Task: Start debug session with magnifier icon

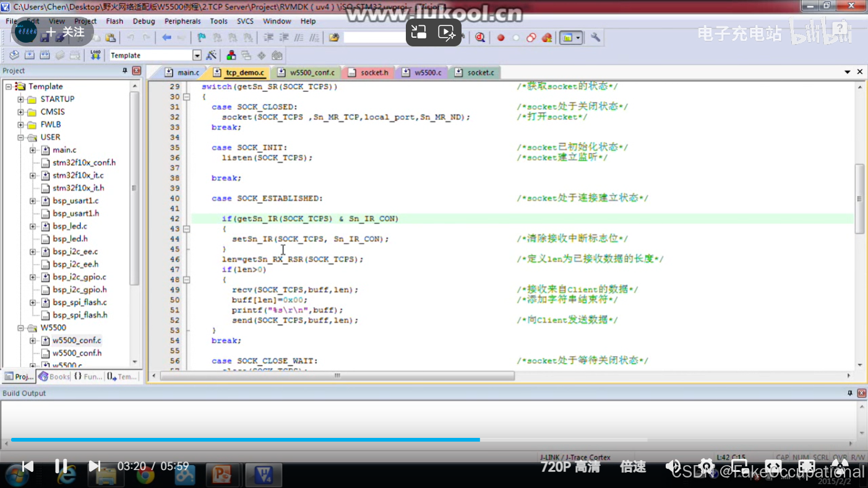Action: (480, 38)
